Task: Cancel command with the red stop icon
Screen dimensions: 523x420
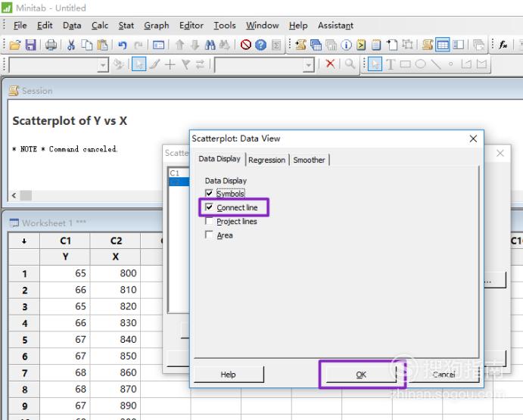Action: coord(246,45)
